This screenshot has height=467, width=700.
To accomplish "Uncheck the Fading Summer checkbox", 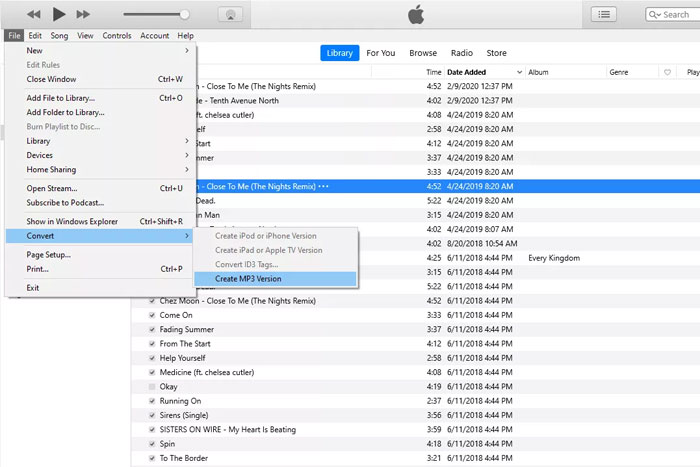I will point(152,329).
